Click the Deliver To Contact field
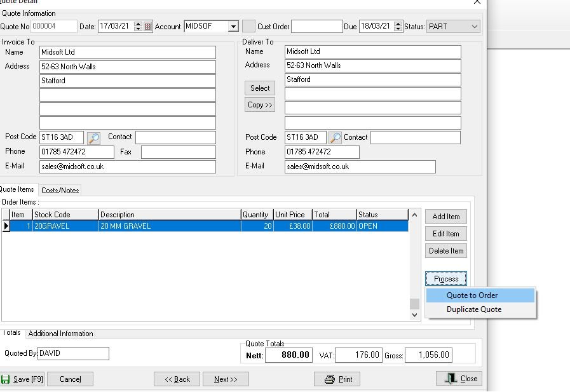Screen dimensions: 570x392 [416, 138]
